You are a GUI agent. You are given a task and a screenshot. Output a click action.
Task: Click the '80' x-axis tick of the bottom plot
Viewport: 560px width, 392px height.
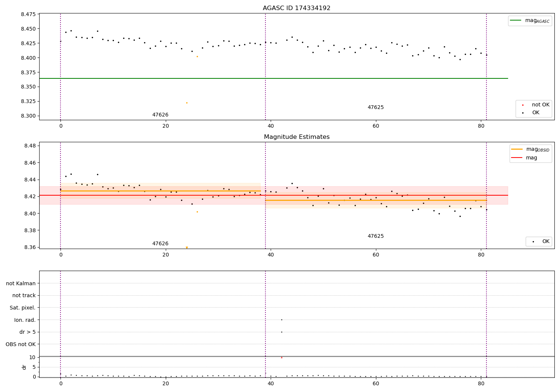481,383
